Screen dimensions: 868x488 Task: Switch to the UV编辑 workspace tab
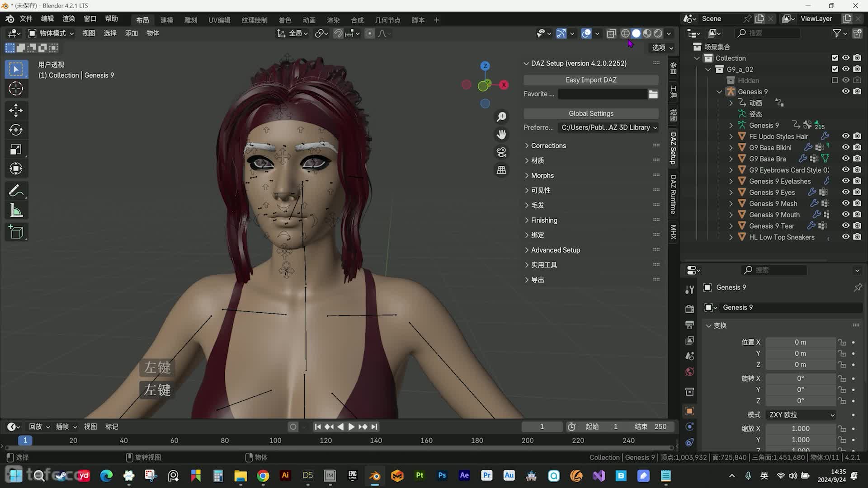coord(219,20)
